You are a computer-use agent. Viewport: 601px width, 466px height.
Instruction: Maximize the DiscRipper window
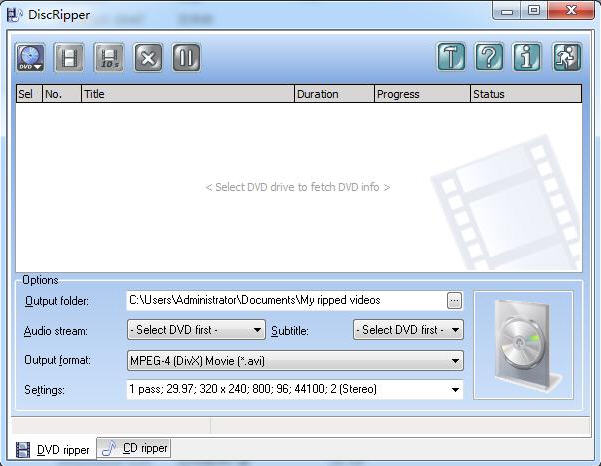(534, 11)
